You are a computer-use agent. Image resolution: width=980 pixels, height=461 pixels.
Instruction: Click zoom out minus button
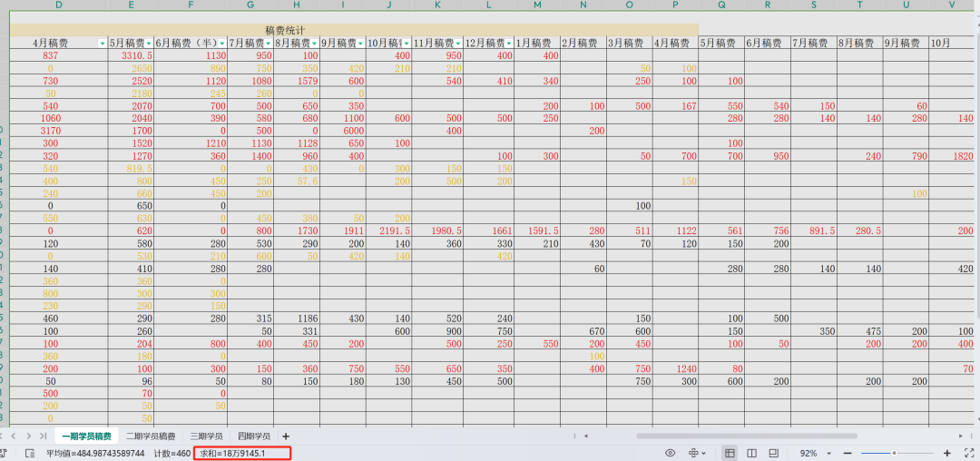coord(848,453)
